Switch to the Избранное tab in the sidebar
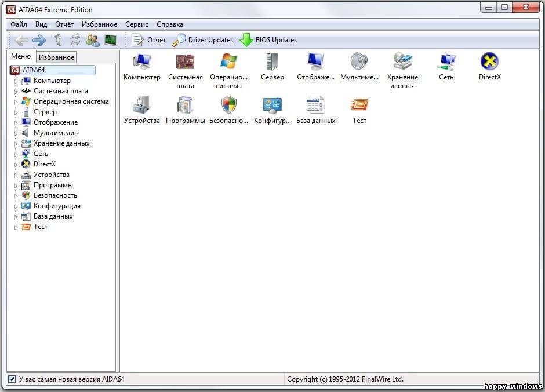Image resolution: width=545 pixels, height=392 pixels. [56, 57]
